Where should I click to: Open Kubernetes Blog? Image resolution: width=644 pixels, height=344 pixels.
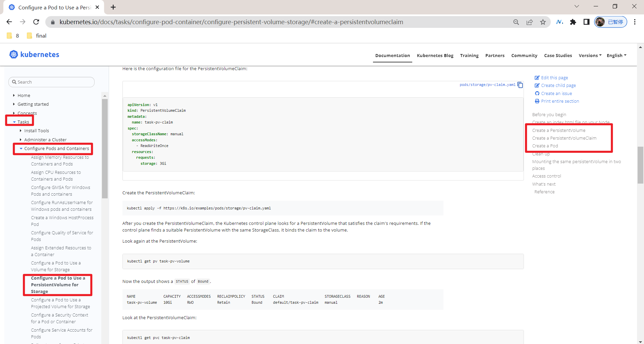(435, 55)
